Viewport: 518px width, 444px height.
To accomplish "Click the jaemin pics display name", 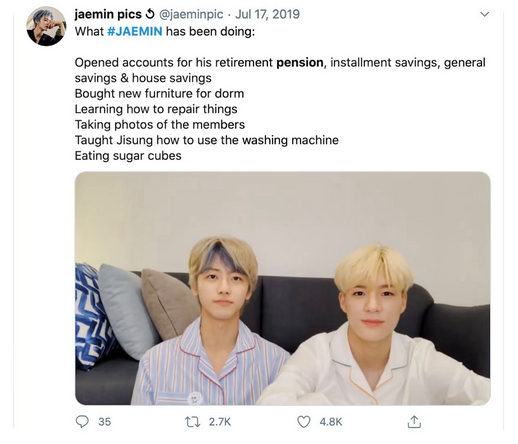I will 108,14.
